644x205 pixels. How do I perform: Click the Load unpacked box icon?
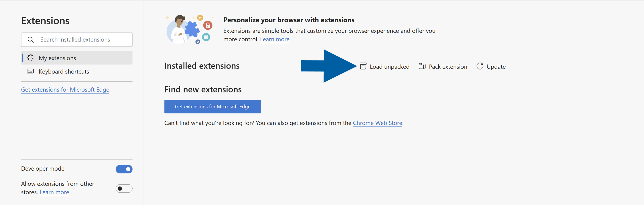[363, 66]
